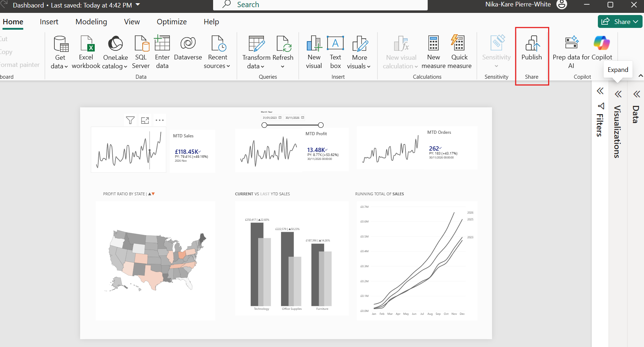Switch to the Modeling tab

(x=91, y=22)
